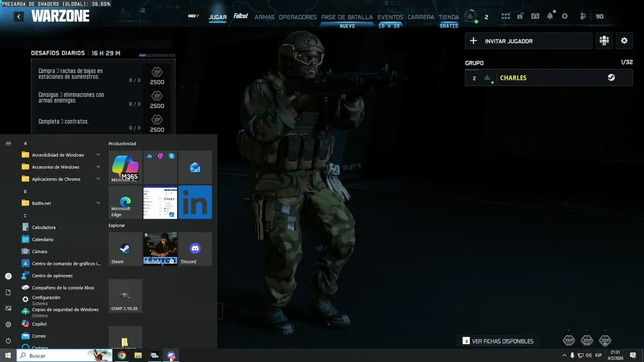Viewport: 644px width, 362px height.
Task: Select challenge 'Compra 3 rachas de bajas'
Action: (103, 74)
